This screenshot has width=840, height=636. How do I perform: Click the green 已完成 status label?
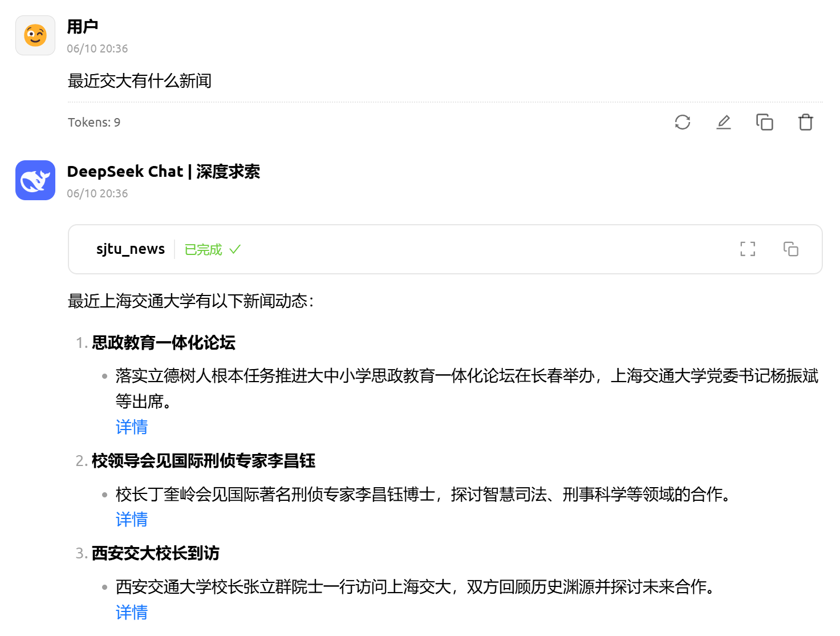[x=204, y=250]
